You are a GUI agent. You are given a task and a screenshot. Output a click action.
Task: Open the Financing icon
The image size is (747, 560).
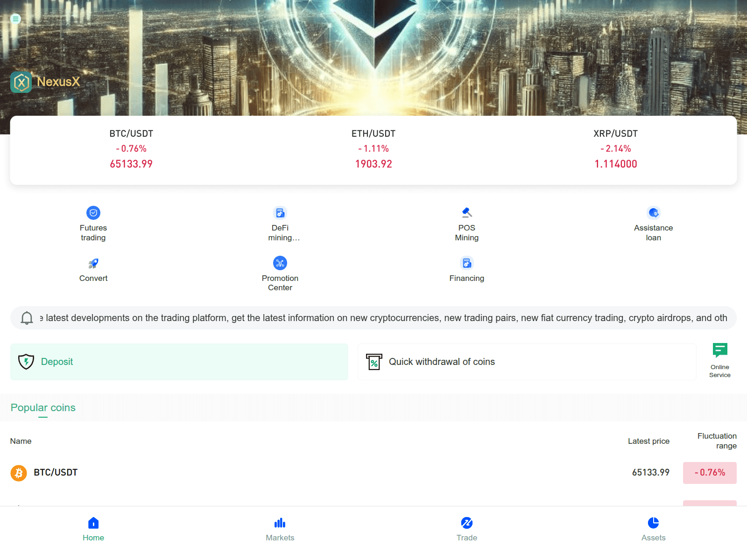pos(467,263)
